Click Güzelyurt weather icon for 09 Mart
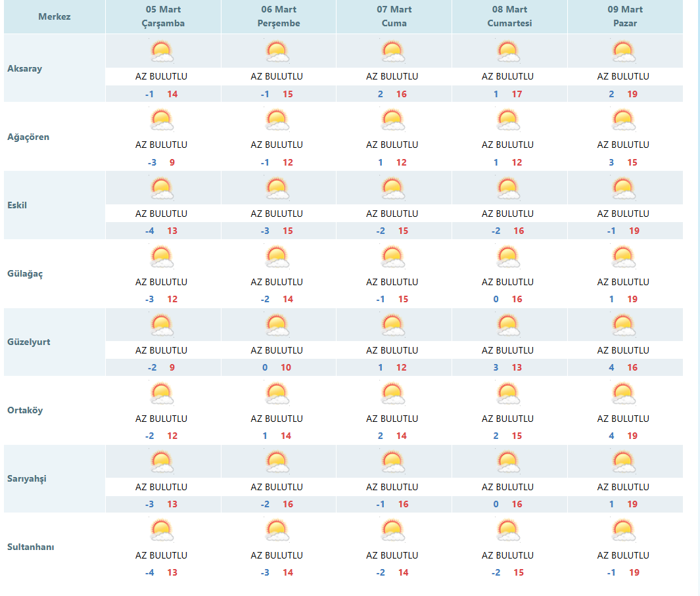700x596 pixels. pos(624,325)
